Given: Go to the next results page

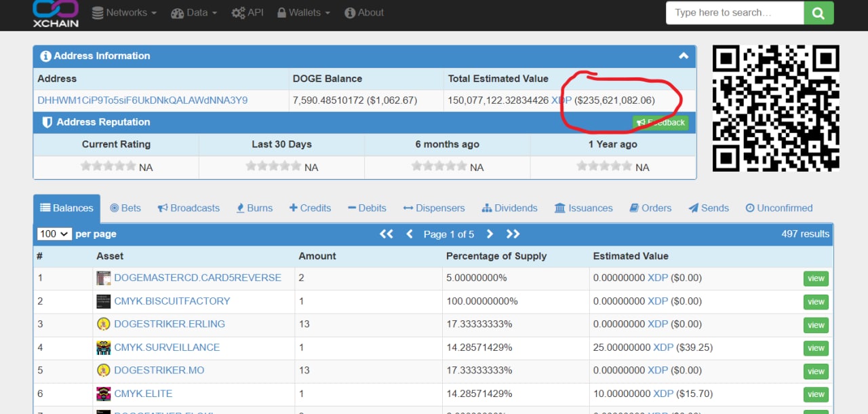Looking at the screenshot, I should point(490,234).
